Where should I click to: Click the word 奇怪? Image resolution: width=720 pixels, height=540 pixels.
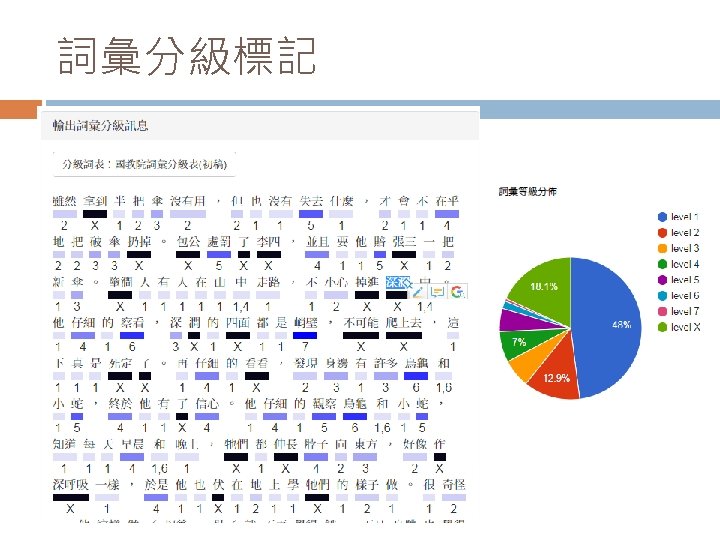click(454, 484)
